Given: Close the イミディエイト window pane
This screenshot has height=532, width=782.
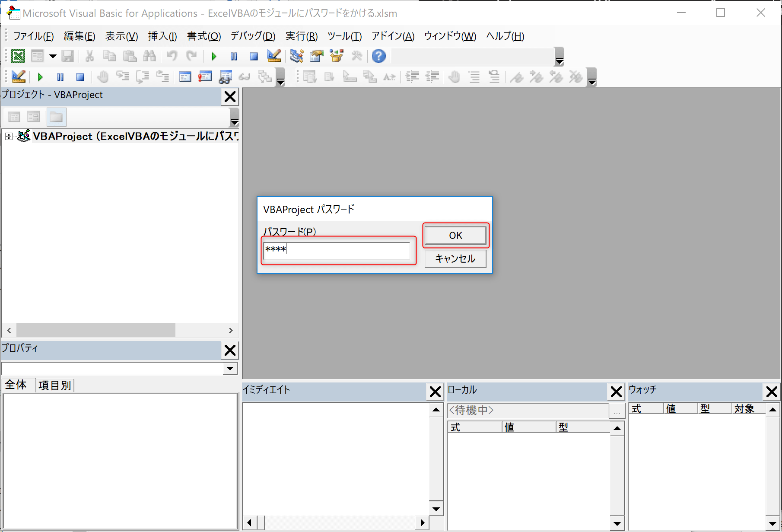Looking at the screenshot, I should 435,392.
